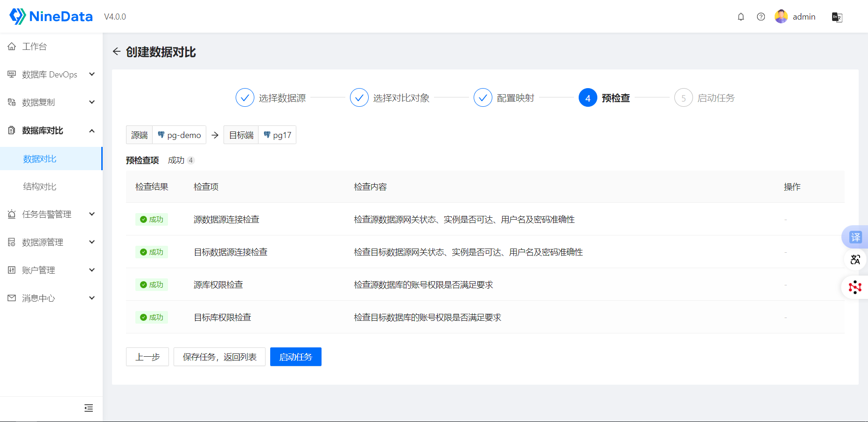This screenshot has height=422, width=868.
Task: Open the 消息中心 menu label
Action: pyautogui.click(x=38, y=298)
